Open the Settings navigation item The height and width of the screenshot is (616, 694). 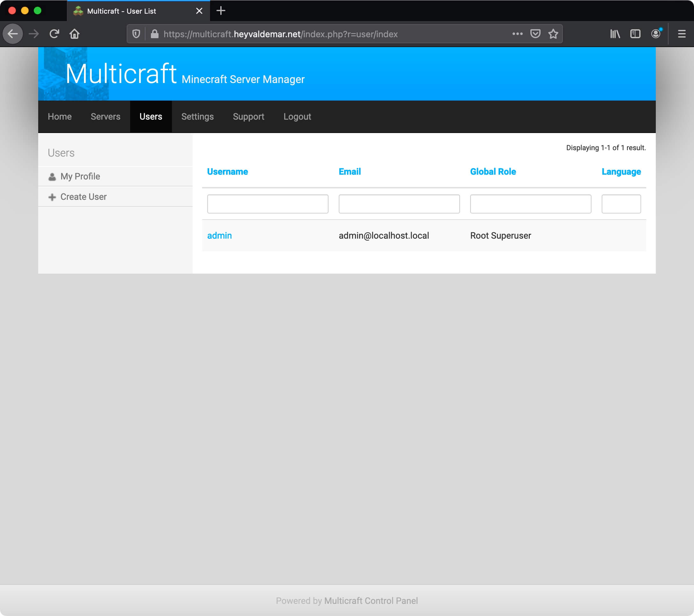click(x=197, y=116)
